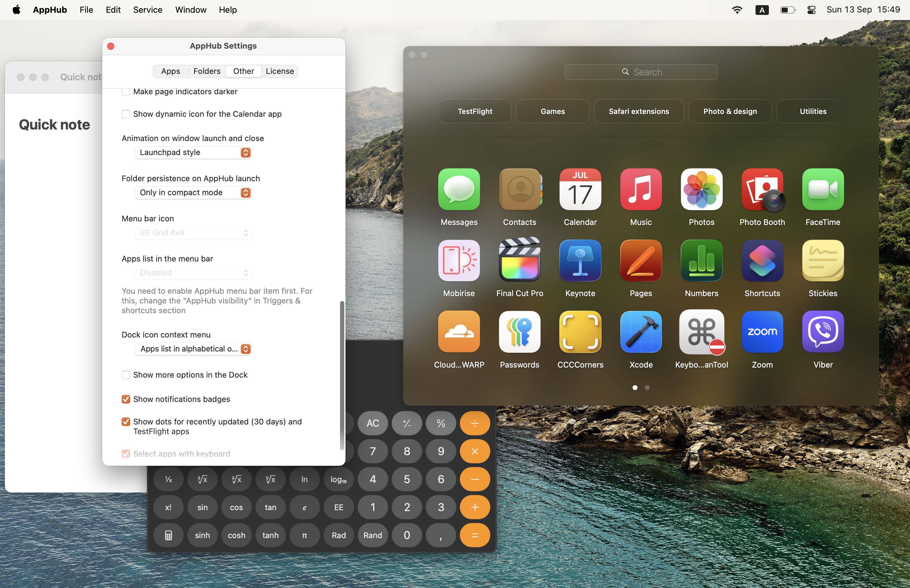Viewport: 910px width, 588px height.
Task: Click the equals key on the calculator
Action: click(475, 535)
